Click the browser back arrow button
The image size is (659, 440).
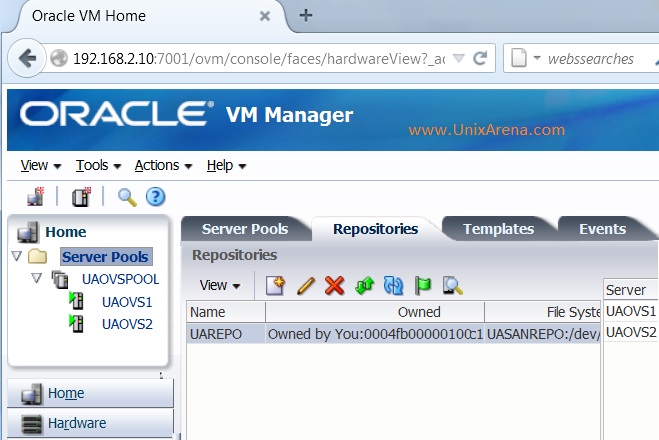27,58
